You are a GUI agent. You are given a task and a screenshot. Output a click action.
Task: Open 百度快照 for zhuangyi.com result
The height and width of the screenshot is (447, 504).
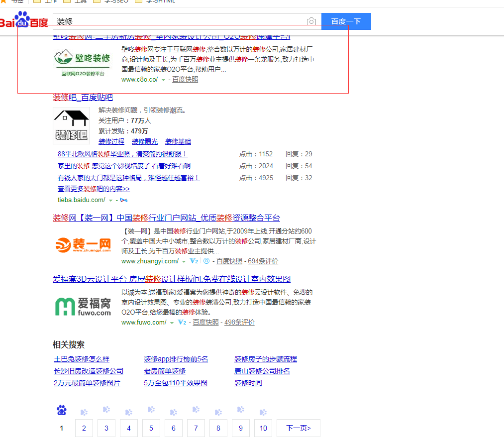[x=229, y=261]
